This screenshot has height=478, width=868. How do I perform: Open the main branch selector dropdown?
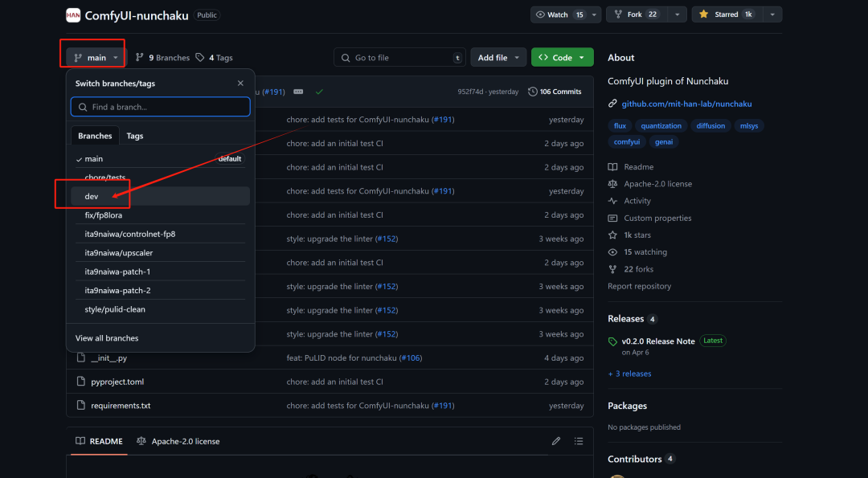(x=96, y=58)
